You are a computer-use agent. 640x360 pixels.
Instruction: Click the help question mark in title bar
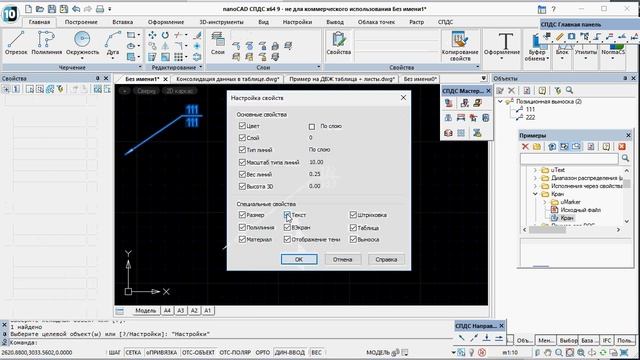click(x=553, y=9)
